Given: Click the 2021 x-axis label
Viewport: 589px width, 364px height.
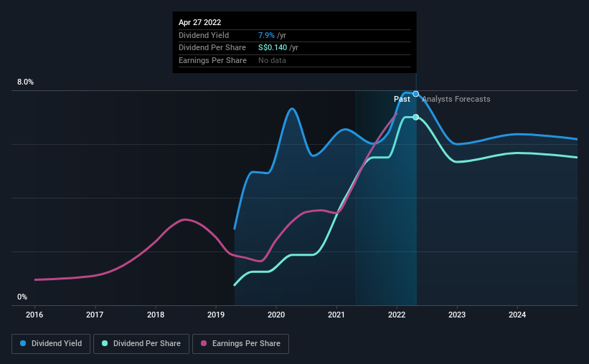Looking at the screenshot, I should pos(336,315).
